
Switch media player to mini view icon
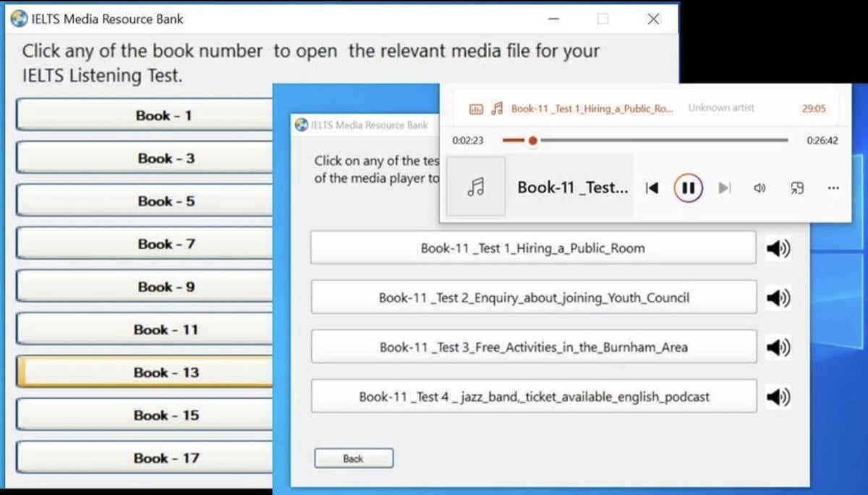pyautogui.click(x=796, y=188)
